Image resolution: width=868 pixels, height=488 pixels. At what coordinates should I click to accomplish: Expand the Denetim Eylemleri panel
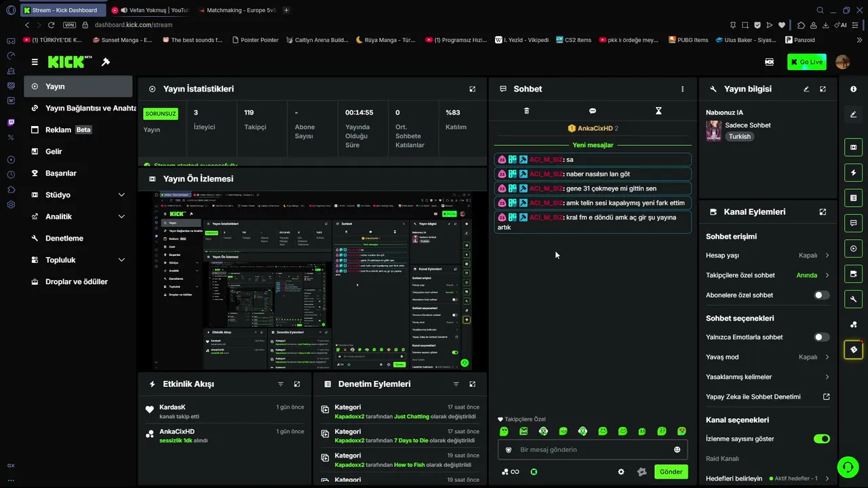coord(473,384)
